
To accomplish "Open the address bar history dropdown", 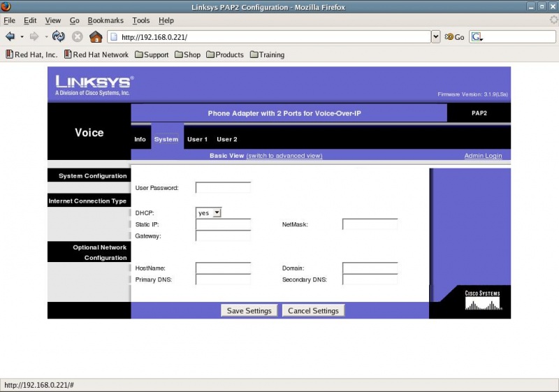I will pyautogui.click(x=436, y=36).
